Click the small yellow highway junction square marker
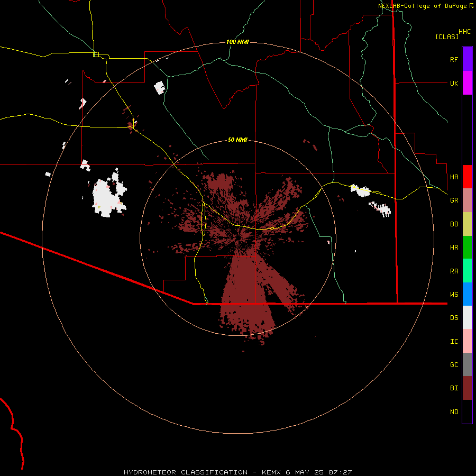 click(x=96, y=54)
